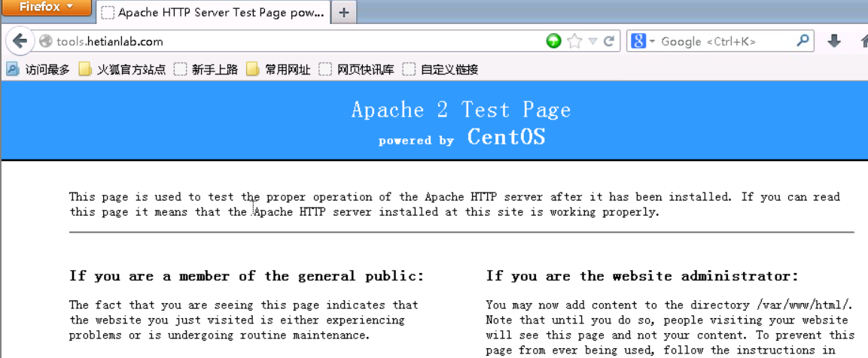Open the downloads arrow button
The image size is (868, 358).
[x=834, y=41]
